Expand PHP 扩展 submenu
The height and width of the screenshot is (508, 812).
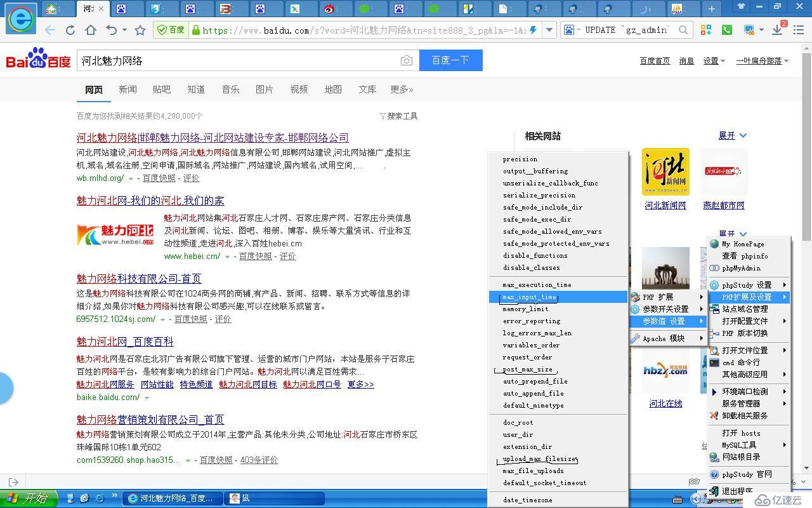(667, 297)
